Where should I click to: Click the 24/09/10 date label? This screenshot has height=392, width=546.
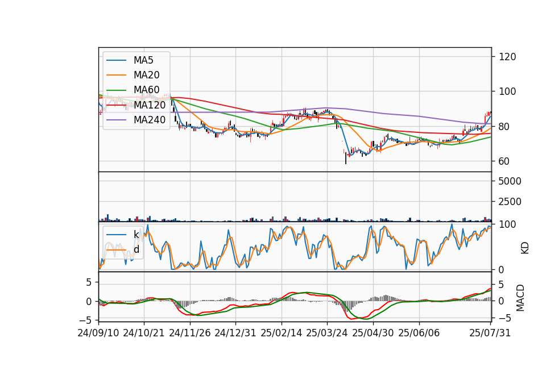click(x=98, y=333)
